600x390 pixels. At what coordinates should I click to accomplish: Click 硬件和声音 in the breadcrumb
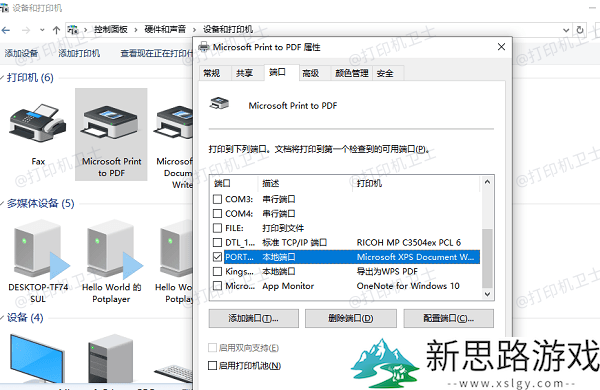pyautogui.click(x=165, y=29)
